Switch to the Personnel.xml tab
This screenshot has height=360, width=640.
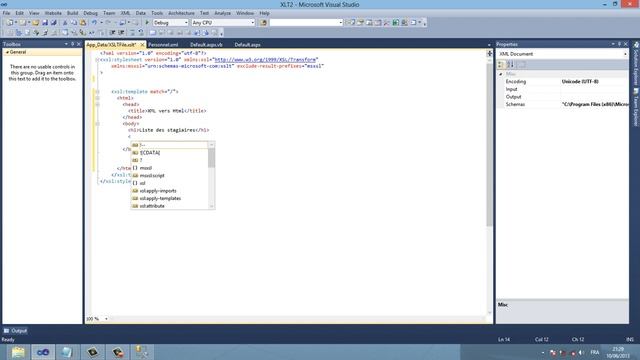163,44
